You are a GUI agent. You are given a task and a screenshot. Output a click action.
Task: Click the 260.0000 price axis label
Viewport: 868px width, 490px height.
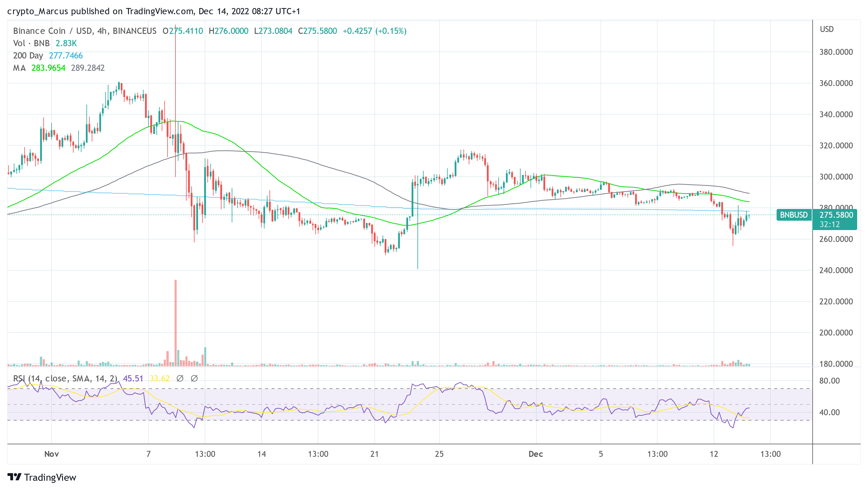pos(836,239)
